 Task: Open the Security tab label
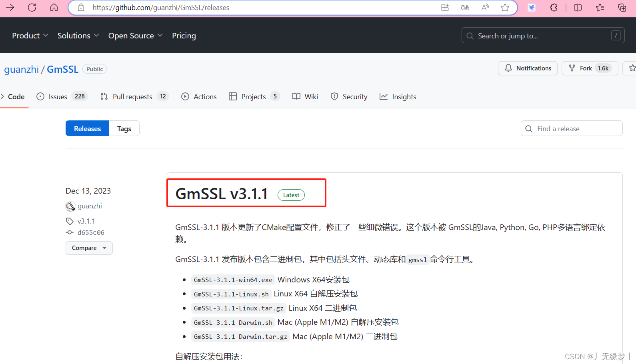coord(355,96)
